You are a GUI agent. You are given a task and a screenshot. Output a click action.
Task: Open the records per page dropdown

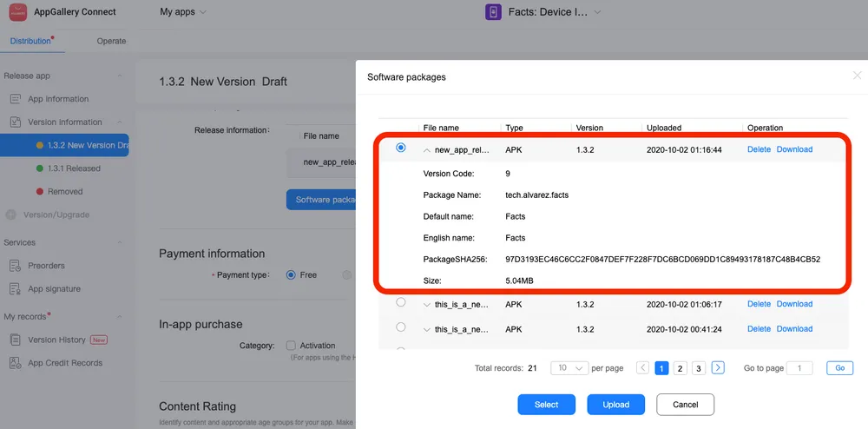point(569,367)
